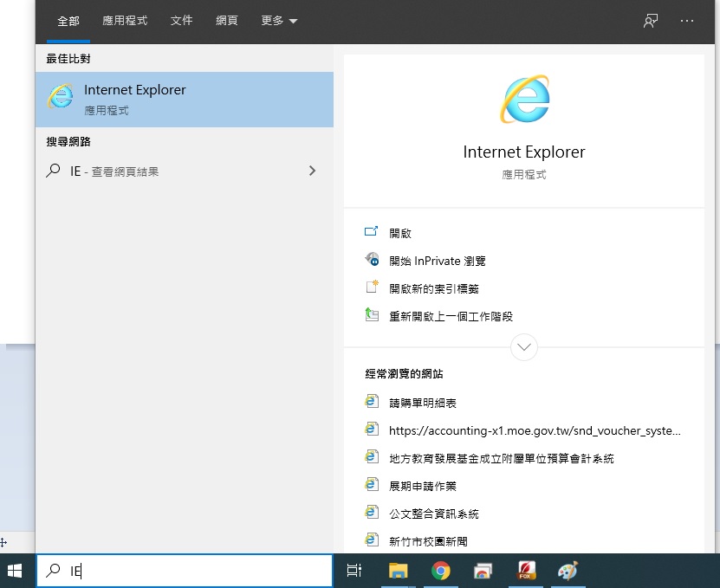The width and height of the screenshot is (720, 588).
Task: Launch Google Chrome from the taskbar
Action: [441, 571]
